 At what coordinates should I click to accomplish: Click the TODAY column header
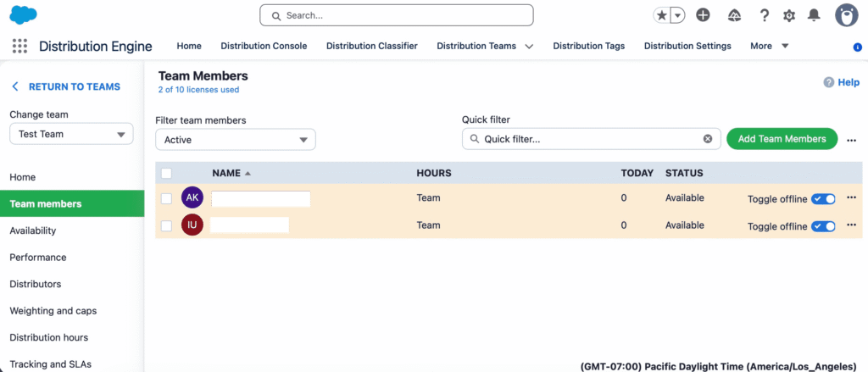[637, 173]
